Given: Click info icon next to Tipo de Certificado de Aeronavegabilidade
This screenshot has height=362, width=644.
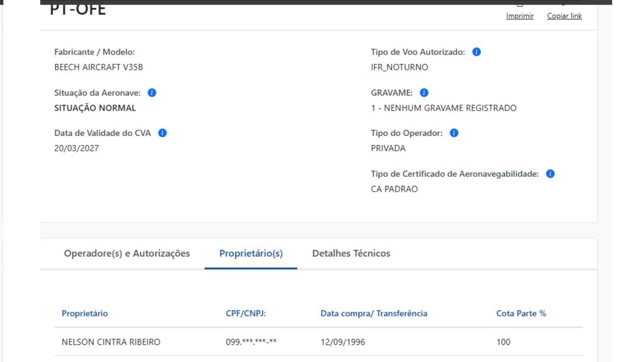Looking at the screenshot, I should pyautogui.click(x=550, y=174).
